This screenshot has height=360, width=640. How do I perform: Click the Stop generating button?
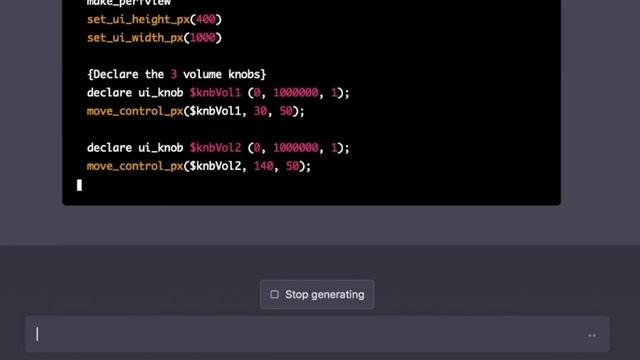point(317,294)
